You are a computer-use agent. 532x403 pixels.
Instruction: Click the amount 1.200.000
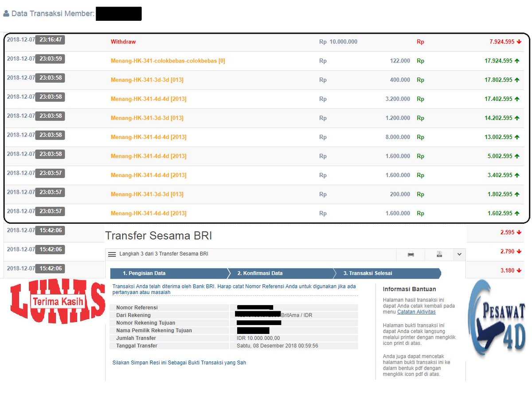[398, 118]
